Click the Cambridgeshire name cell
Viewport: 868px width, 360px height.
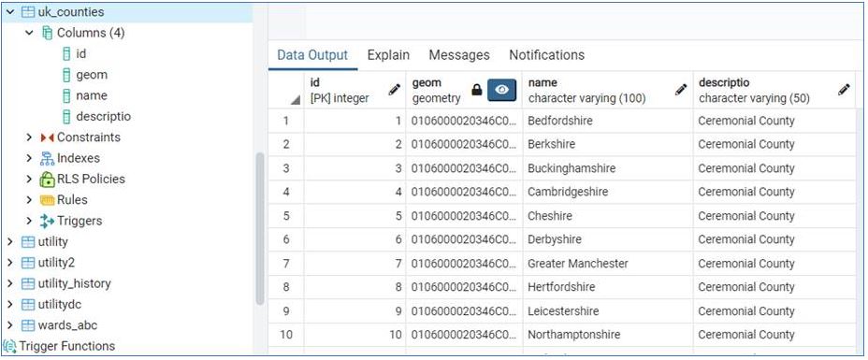point(608,192)
